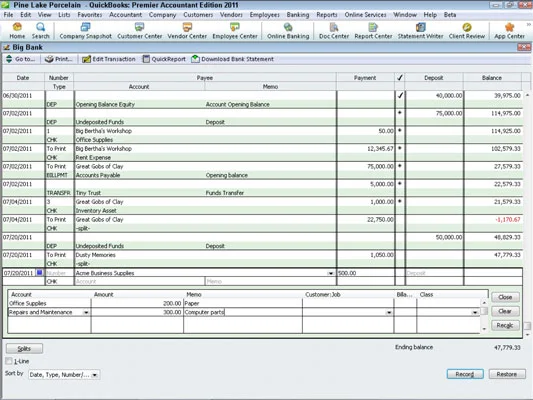Open the File menu

8,15
